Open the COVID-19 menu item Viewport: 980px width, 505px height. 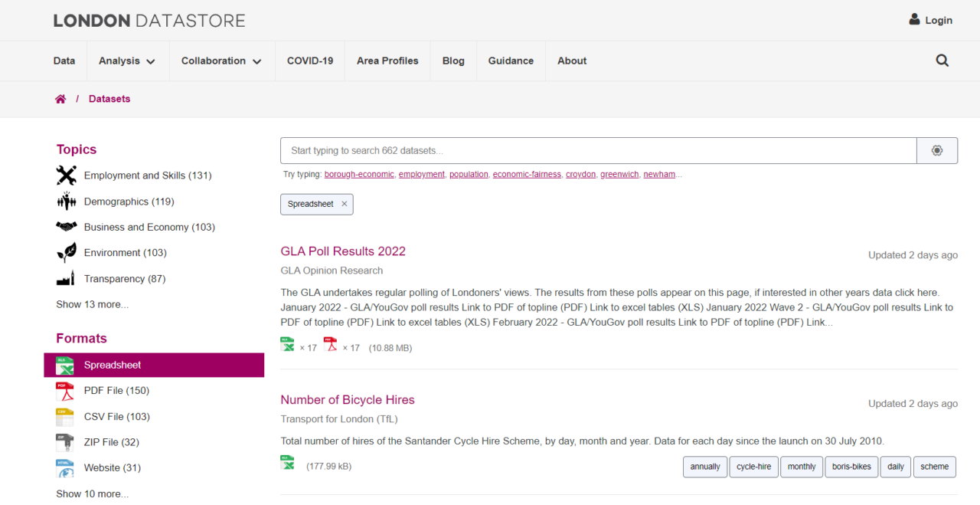click(309, 61)
